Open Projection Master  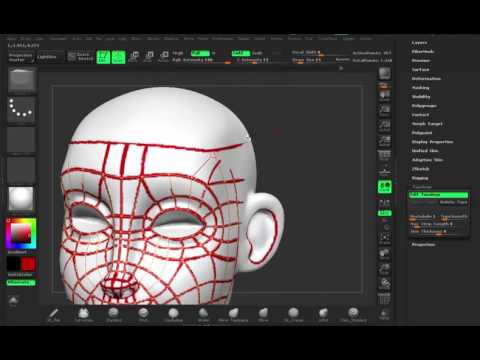(21, 57)
